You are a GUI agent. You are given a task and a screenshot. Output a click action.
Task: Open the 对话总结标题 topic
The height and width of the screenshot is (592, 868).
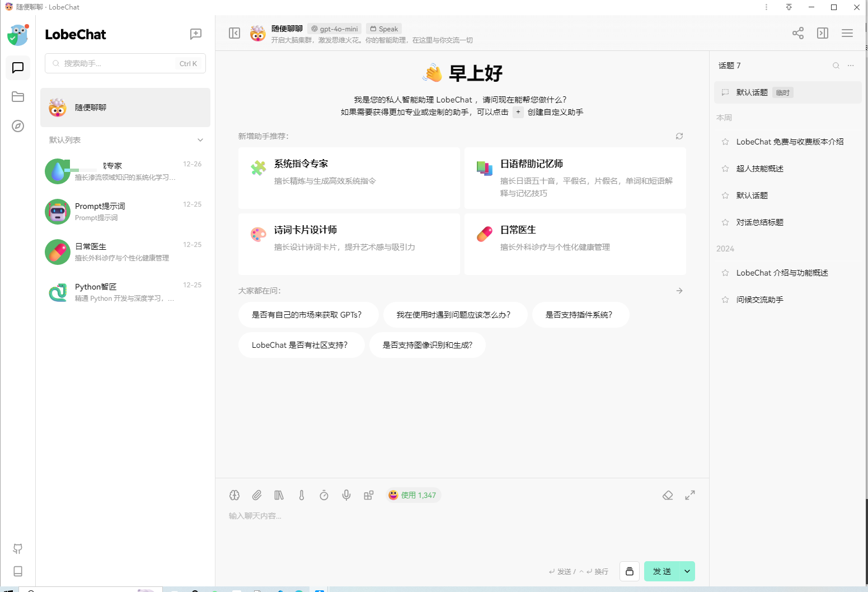[788, 222]
